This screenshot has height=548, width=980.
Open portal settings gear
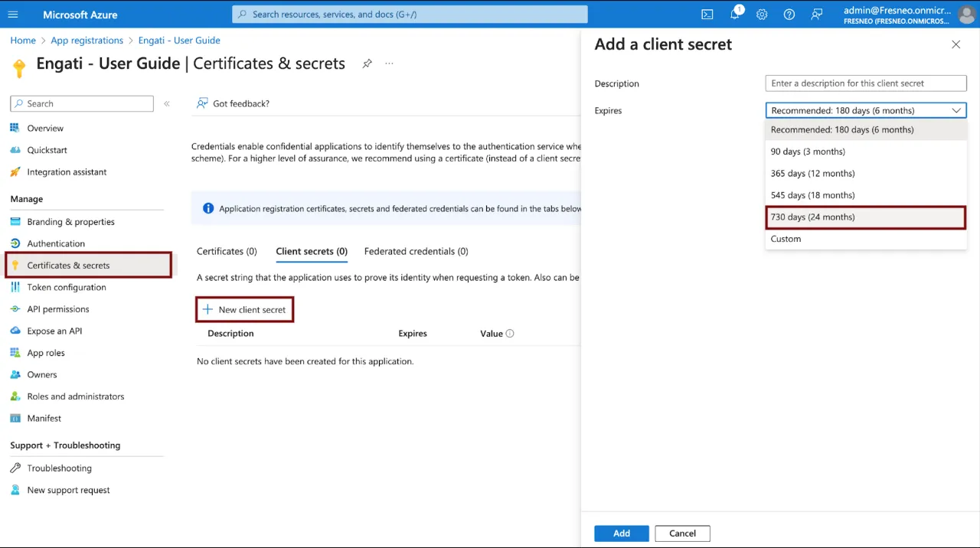pyautogui.click(x=762, y=15)
